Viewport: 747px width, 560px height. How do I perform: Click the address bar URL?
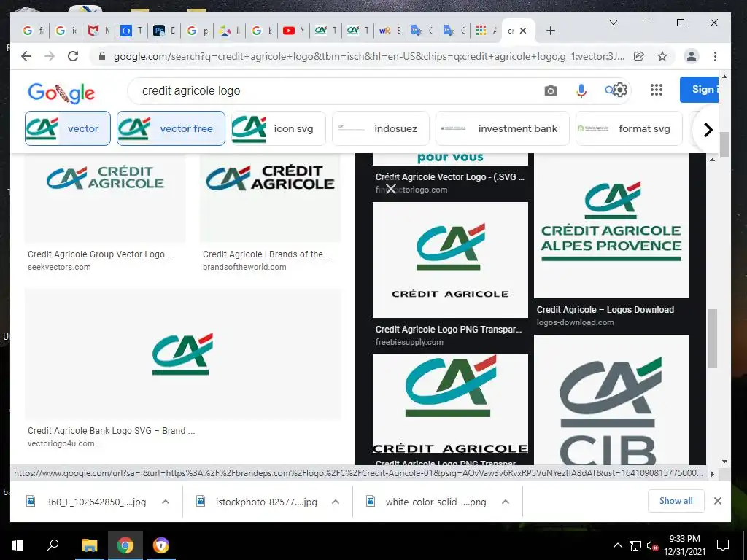pos(368,56)
